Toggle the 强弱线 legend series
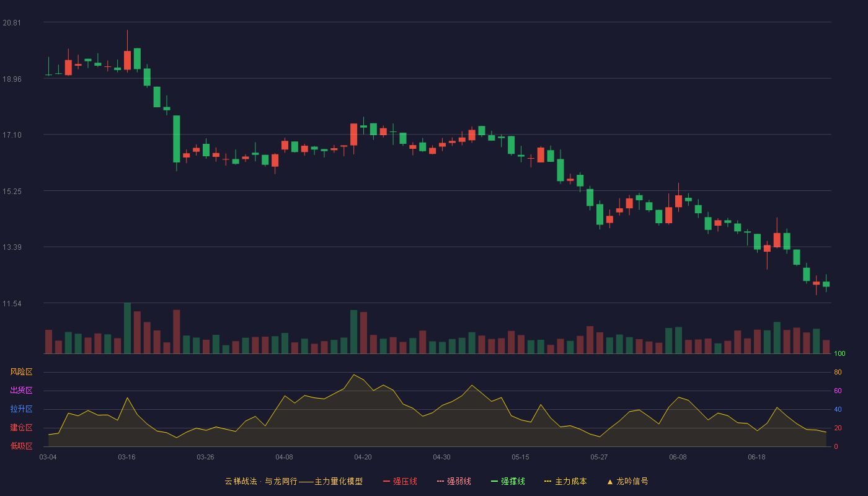Viewport: 868px width, 496px height. pyautogui.click(x=454, y=481)
